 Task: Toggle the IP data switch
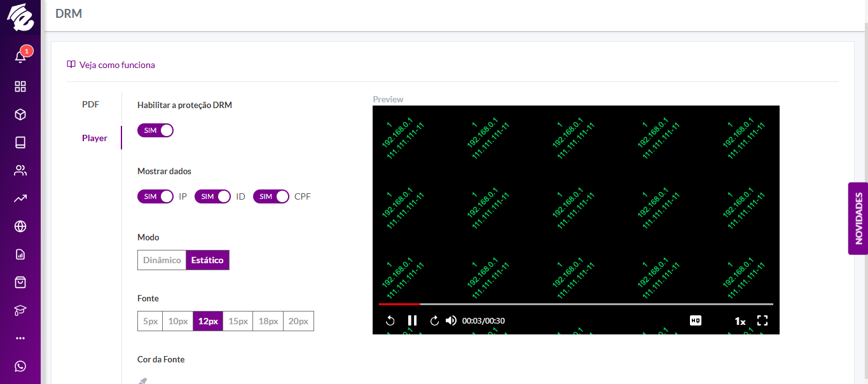pyautogui.click(x=155, y=196)
